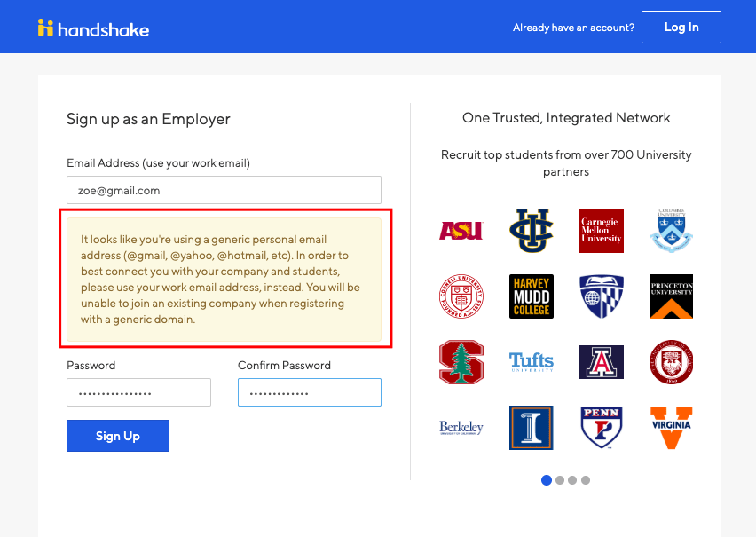
Task: Click the Tufts University logo
Action: pos(531,362)
